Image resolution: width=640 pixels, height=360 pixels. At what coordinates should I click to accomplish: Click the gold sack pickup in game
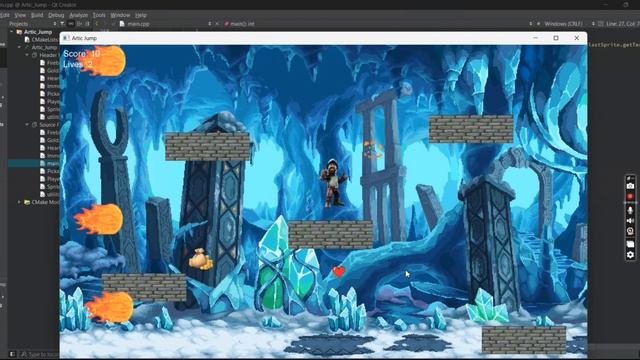click(200, 259)
